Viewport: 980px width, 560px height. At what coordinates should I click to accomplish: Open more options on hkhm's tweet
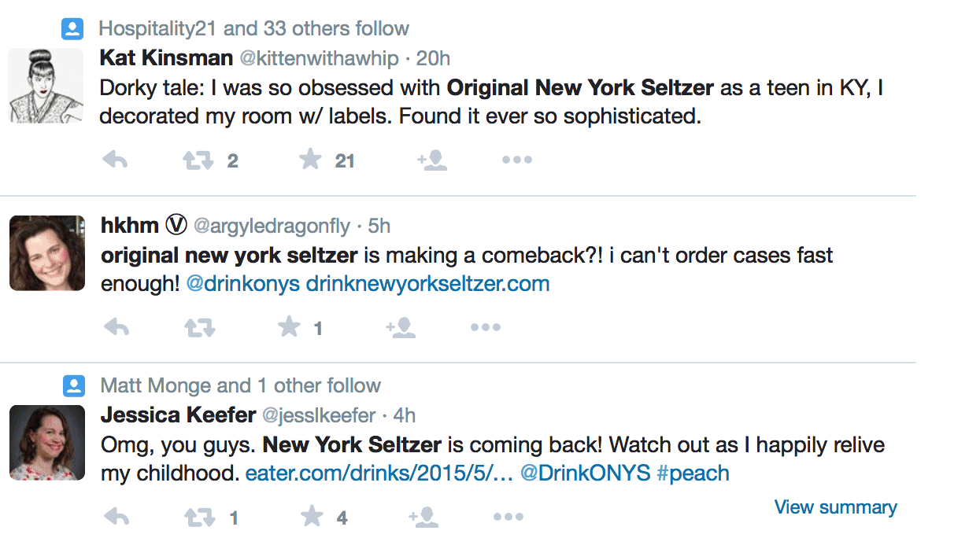[486, 327]
